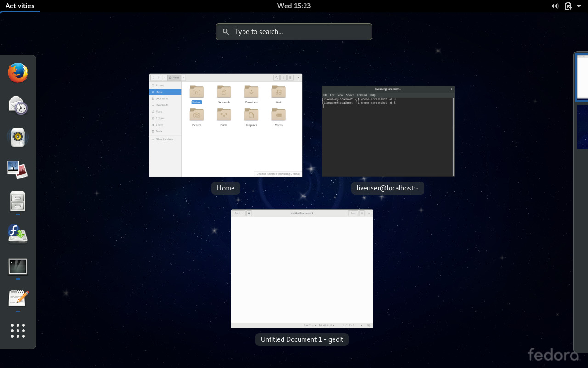Open the Photos app from the dock
The height and width of the screenshot is (368, 588).
pos(17,169)
